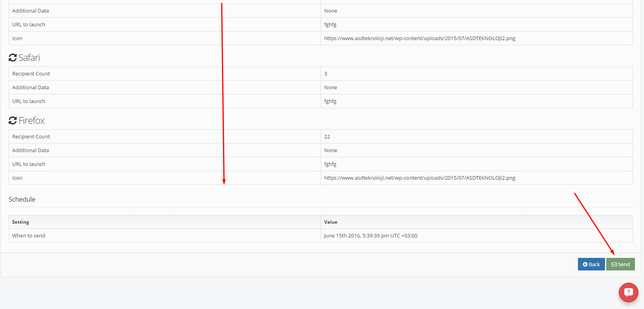Screen dimensions: 644x309
Task: Click Firefox Additional Data value None
Action: coord(330,150)
